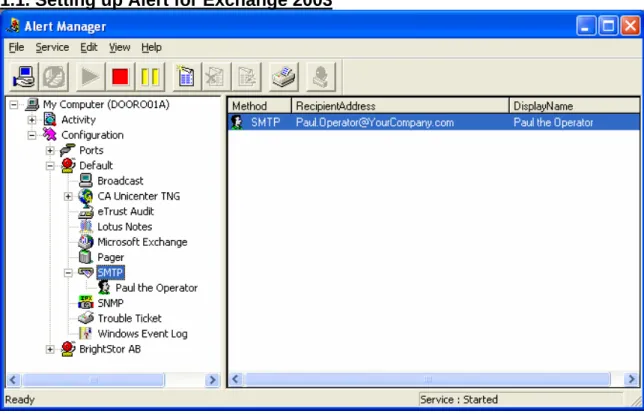Click the Alert Manager title bar icon
Image resolution: width=644 pixels, height=414 pixels.
click(x=13, y=26)
